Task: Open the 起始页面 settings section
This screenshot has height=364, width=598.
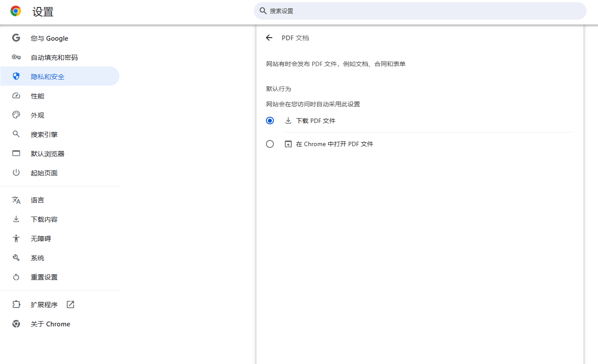Action: tap(60, 173)
